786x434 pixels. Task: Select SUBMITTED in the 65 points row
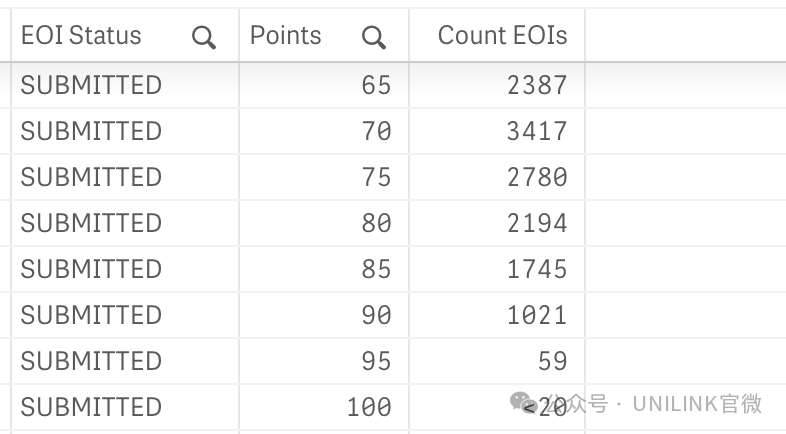(x=91, y=85)
